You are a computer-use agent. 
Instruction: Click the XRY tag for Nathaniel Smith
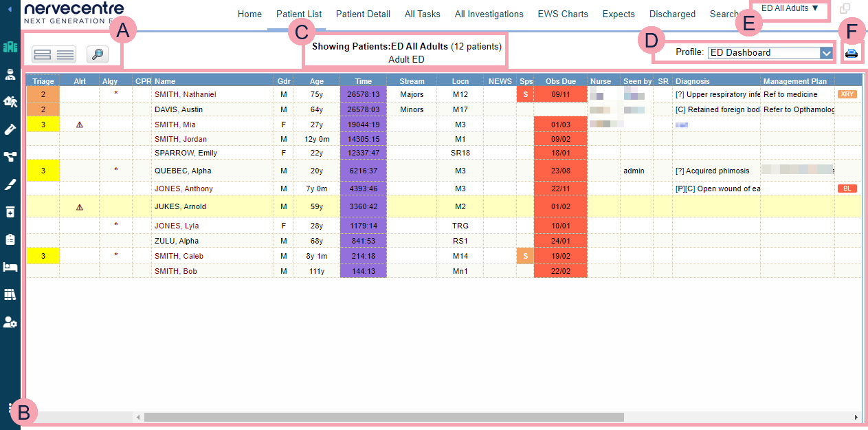coord(847,94)
